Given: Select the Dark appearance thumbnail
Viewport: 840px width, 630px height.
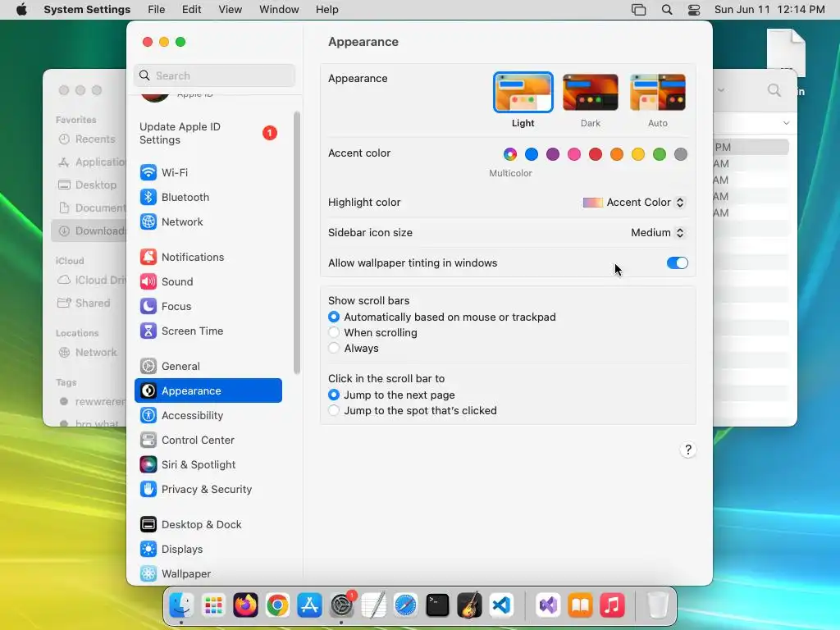Looking at the screenshot, I should click(591, 93).
